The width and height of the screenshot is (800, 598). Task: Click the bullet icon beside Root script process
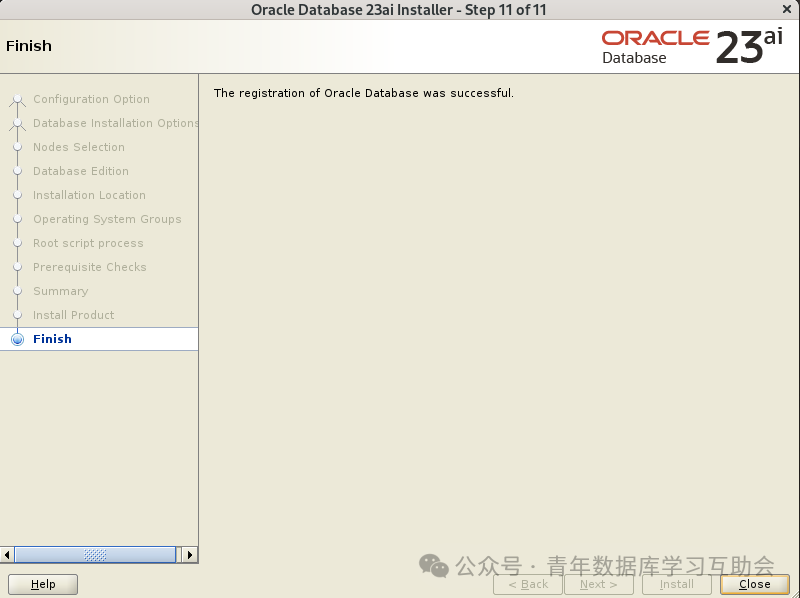(17, 243)
